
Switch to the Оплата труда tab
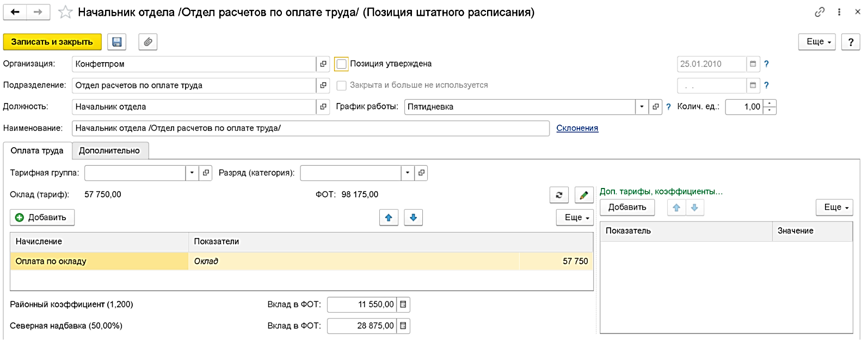click(37, 151)
